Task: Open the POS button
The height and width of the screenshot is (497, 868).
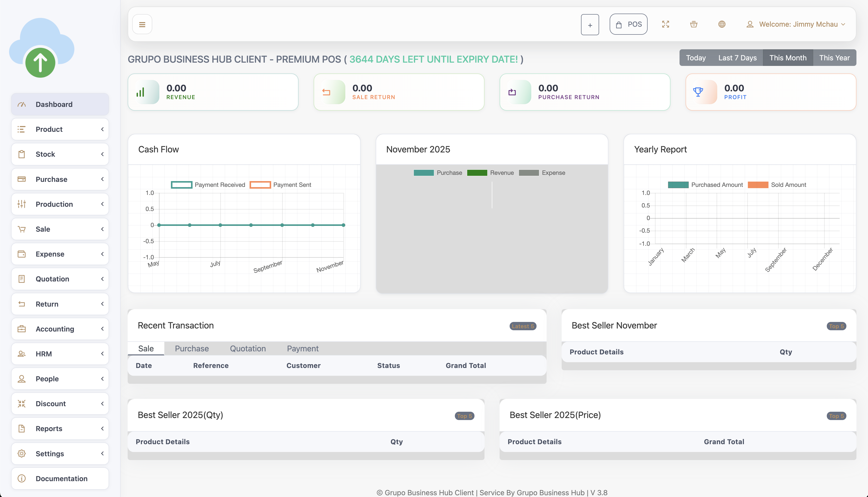Action: click(x=628, y=24)
